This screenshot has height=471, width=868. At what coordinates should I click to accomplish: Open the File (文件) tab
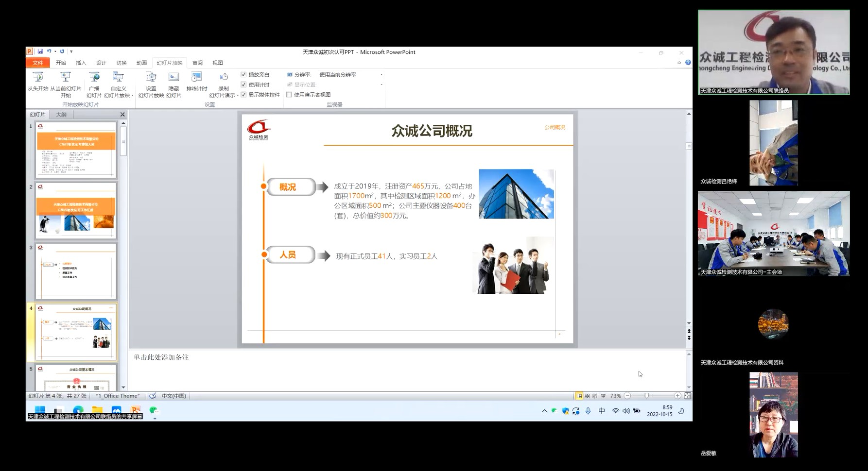pos(38,63)
